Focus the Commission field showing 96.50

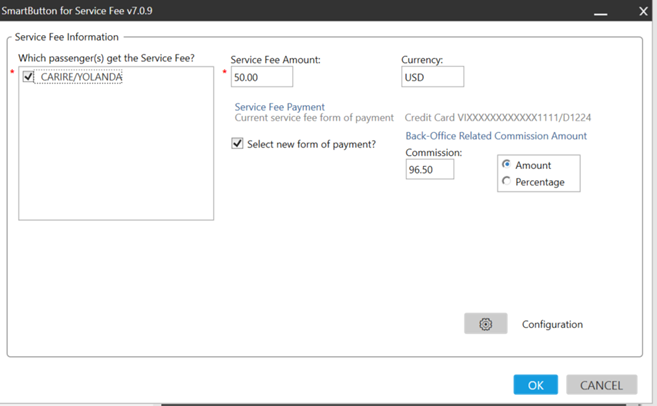pos(429,170)
